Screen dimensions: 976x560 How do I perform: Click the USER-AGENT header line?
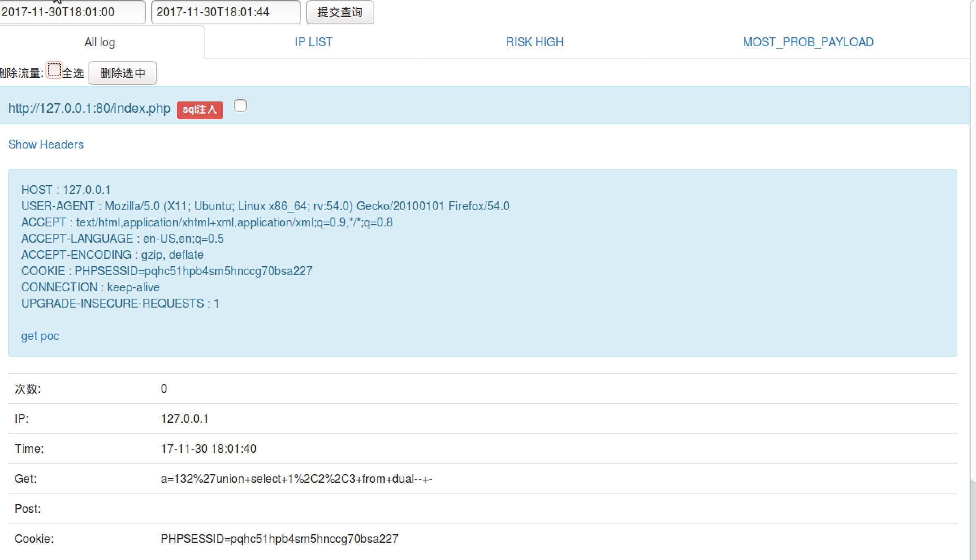[265, 206]
